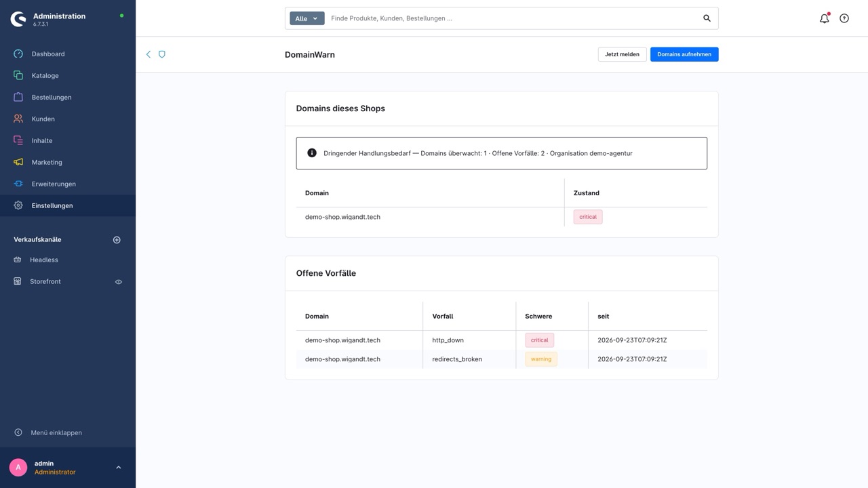Click the Storefront shop icon

[x=18, y=281]
